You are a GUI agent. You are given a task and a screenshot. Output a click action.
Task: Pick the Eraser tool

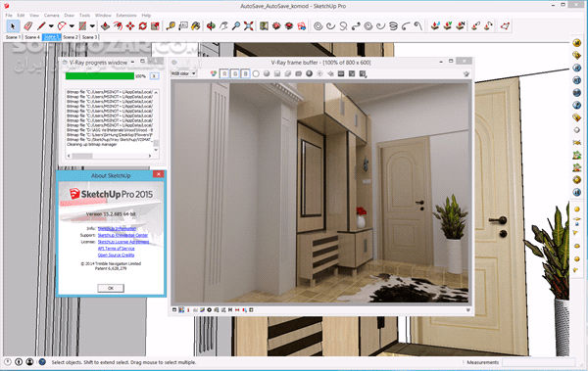28,26
